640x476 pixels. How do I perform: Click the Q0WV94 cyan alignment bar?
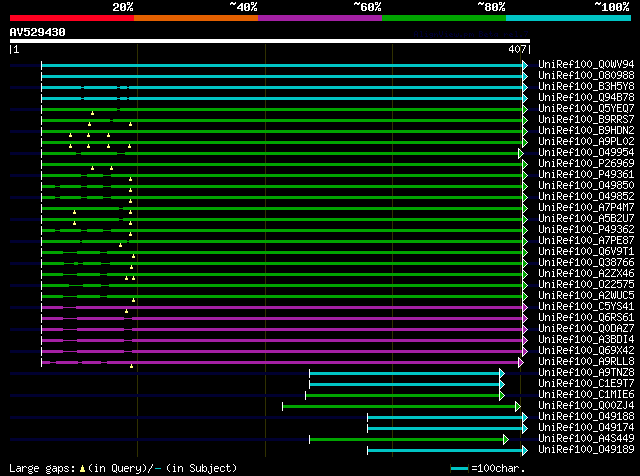click(x=282, y=65)
